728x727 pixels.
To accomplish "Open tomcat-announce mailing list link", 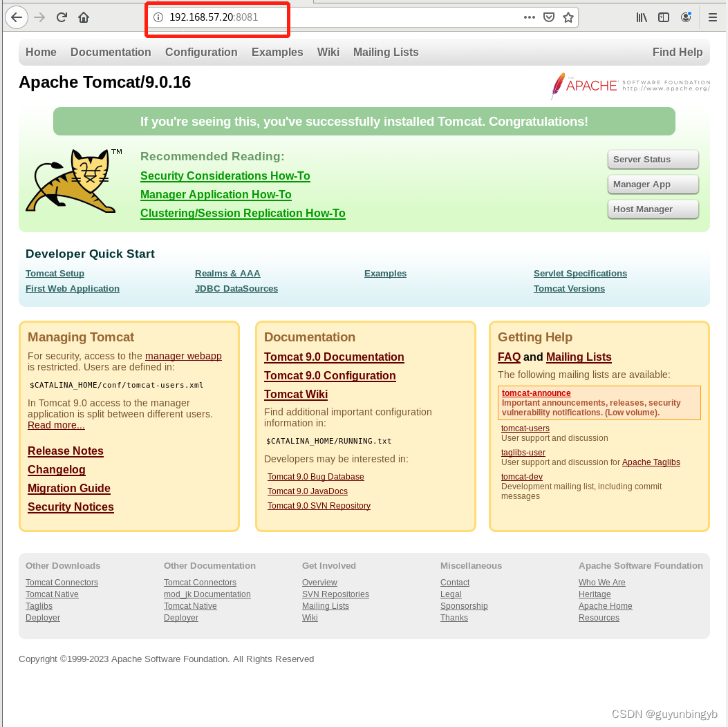I will tap(536, 393).
